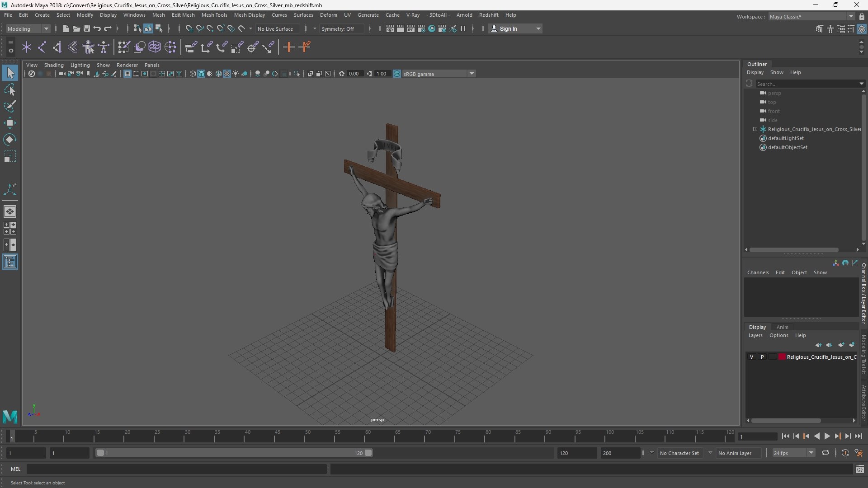This screenshot has width=868, height=488.
Task: Click Channels in Channel Box
Action: pos(758,272)
